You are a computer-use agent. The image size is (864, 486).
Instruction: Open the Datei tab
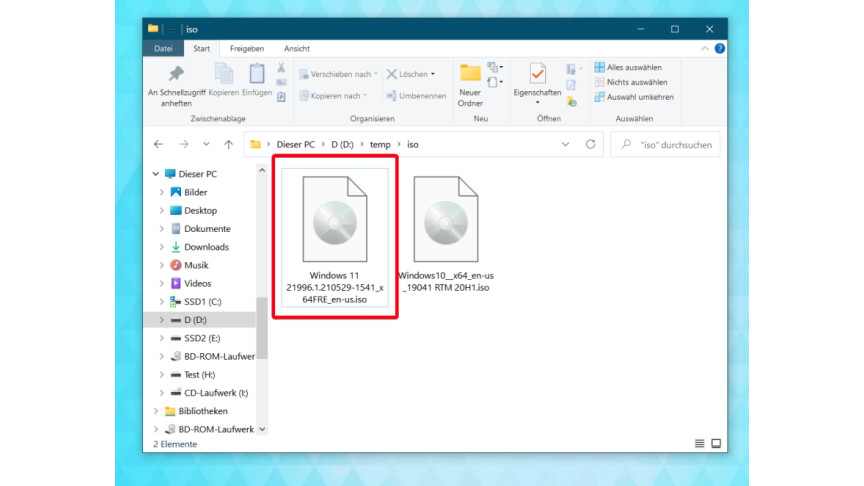[163, 48]
